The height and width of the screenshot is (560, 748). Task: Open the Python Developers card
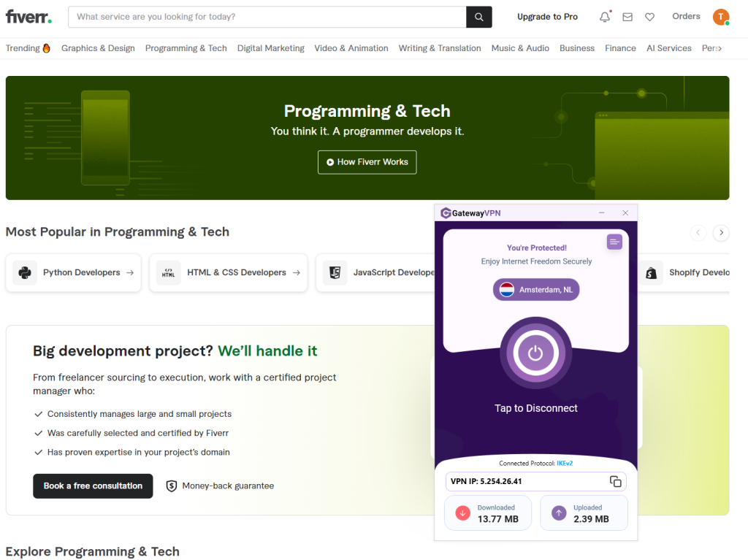74,272
